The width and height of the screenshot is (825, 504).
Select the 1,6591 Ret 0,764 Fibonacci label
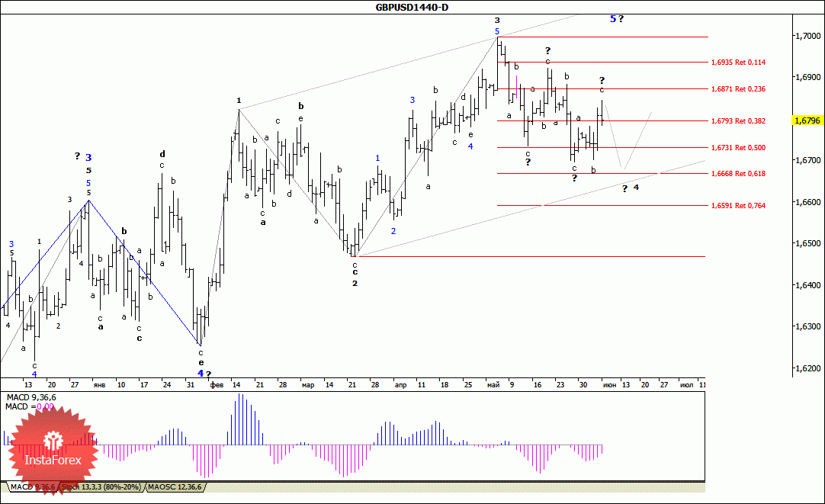(738, 206)
